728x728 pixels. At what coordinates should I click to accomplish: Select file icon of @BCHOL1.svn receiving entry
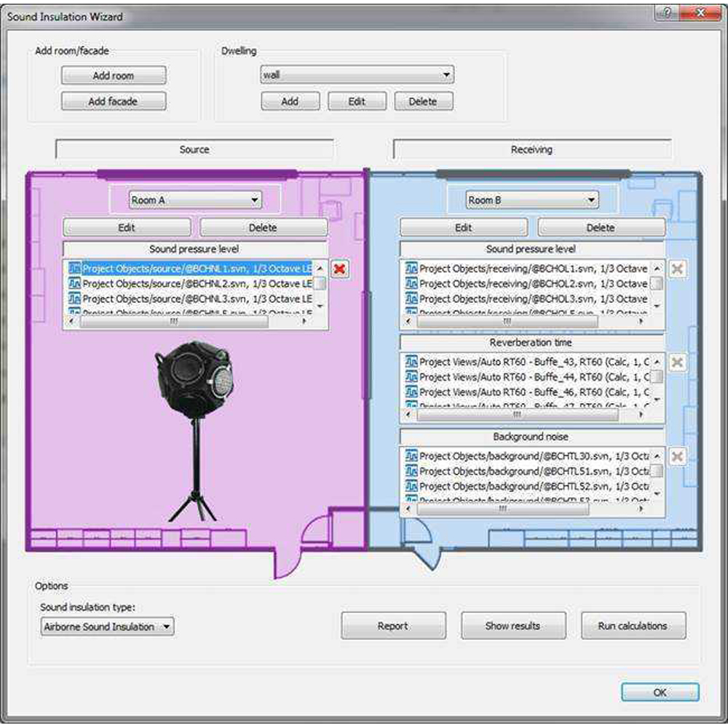pos(411,269)
